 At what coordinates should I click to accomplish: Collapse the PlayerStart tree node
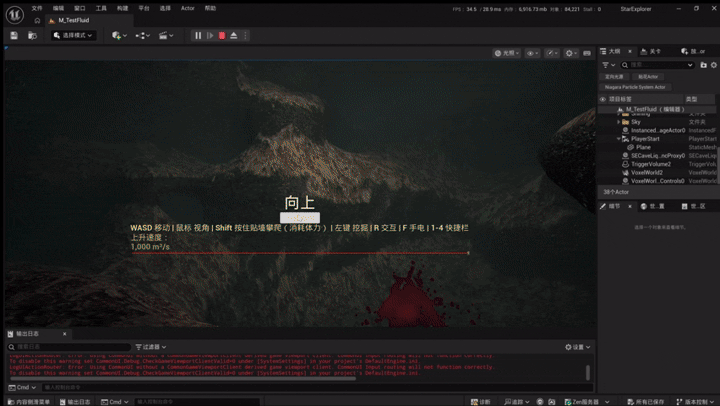(619, 139)
